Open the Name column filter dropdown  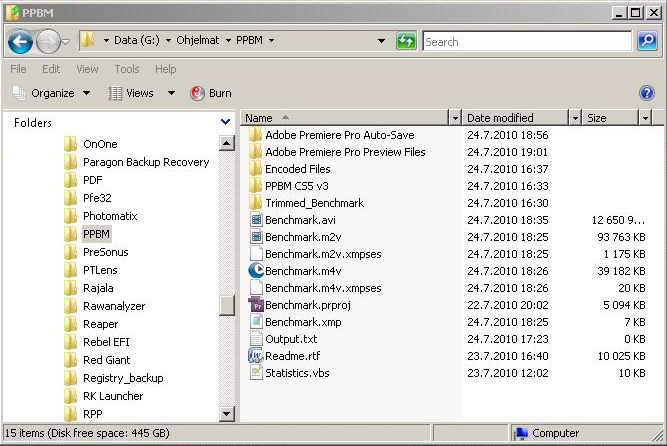(455, 118)
